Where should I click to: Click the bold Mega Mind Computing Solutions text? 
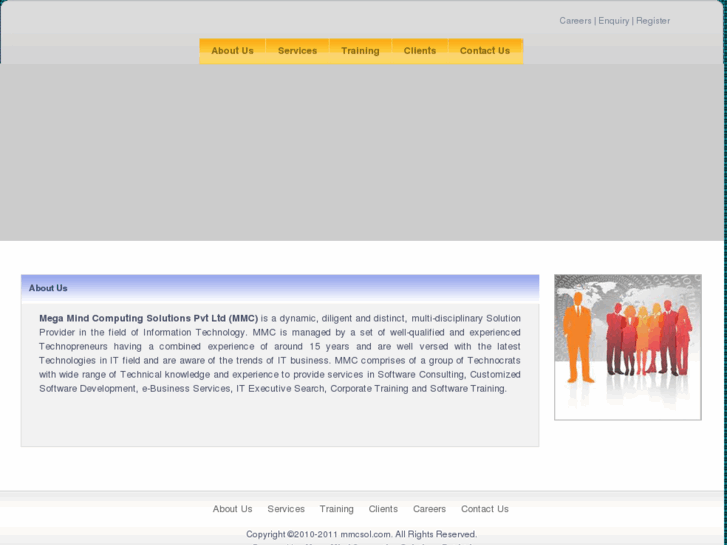pyautogui.click(x=148, y=319)
